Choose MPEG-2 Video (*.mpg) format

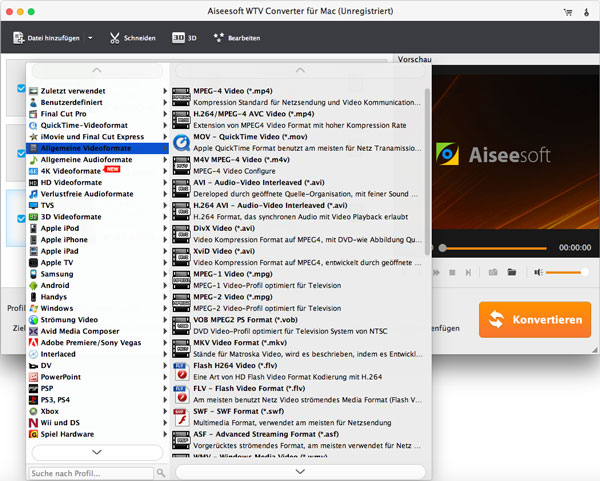pyautogui.click(x=297, y=303)
